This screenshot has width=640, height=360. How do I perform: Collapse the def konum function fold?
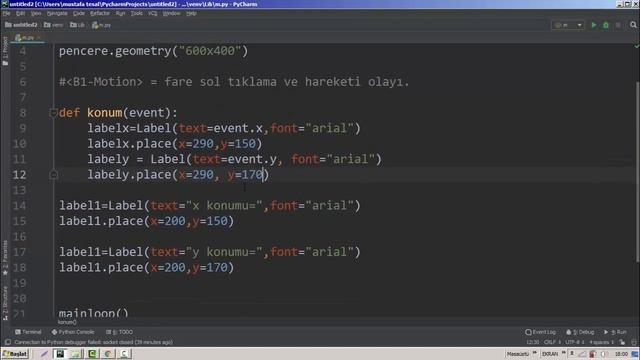tap(53, 113)
